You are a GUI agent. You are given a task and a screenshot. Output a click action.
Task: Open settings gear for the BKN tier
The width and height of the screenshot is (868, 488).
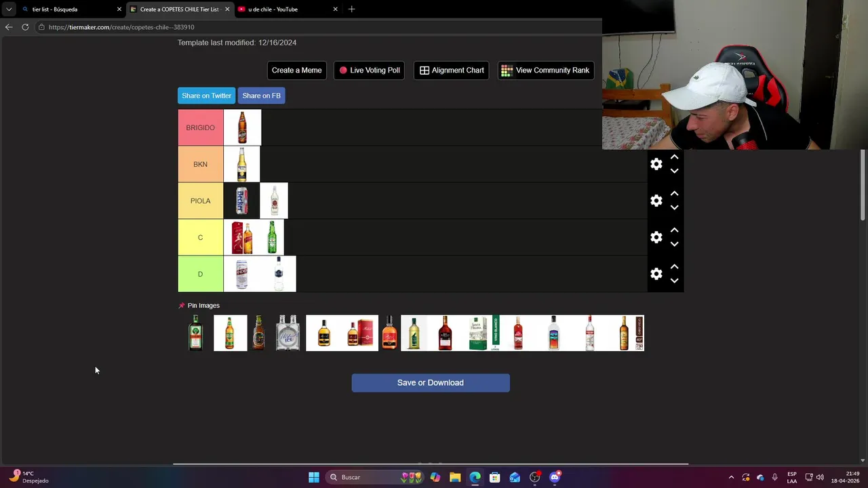click(656, 164)
